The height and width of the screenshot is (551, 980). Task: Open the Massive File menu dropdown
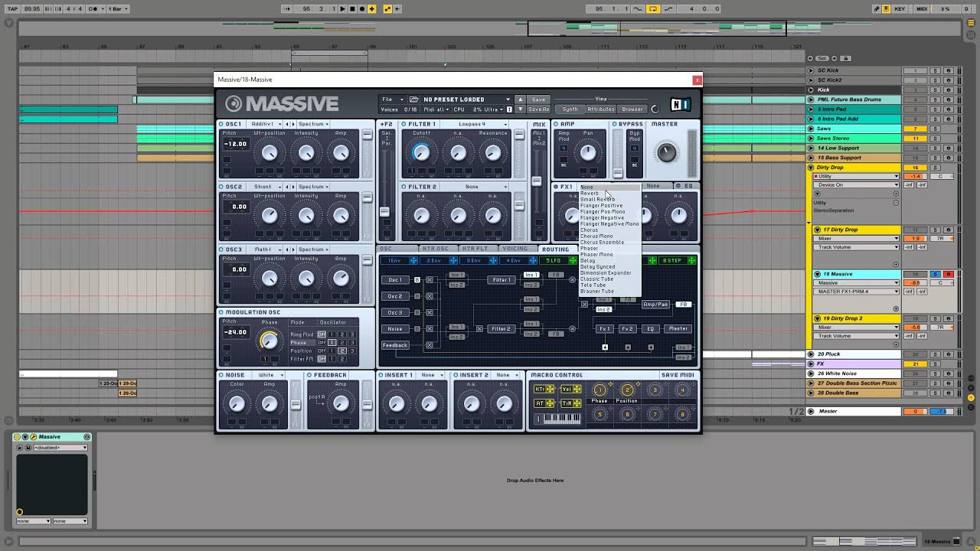pos(392,99)
